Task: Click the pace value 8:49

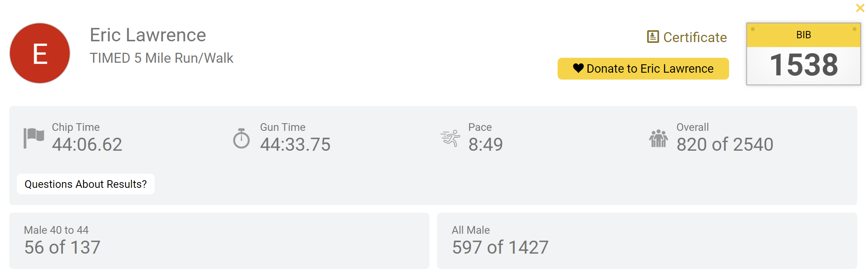Action: (486, 145)
